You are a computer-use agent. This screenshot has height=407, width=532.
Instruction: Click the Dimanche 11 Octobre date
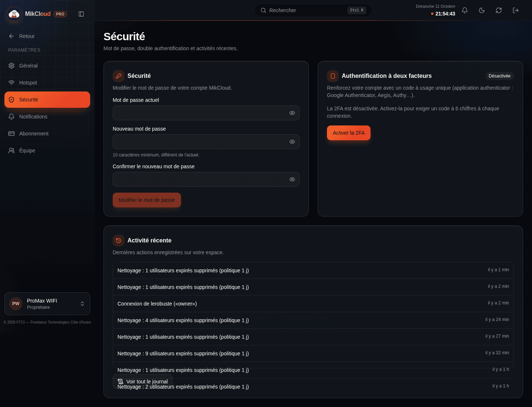click(x=436, y=6)
